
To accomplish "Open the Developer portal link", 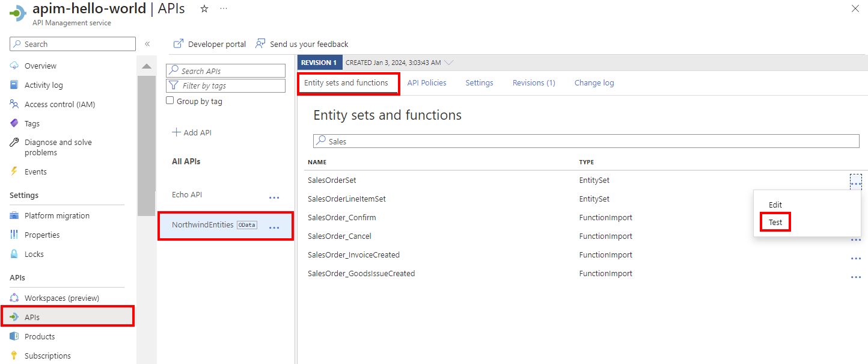I will coord(210,44).
